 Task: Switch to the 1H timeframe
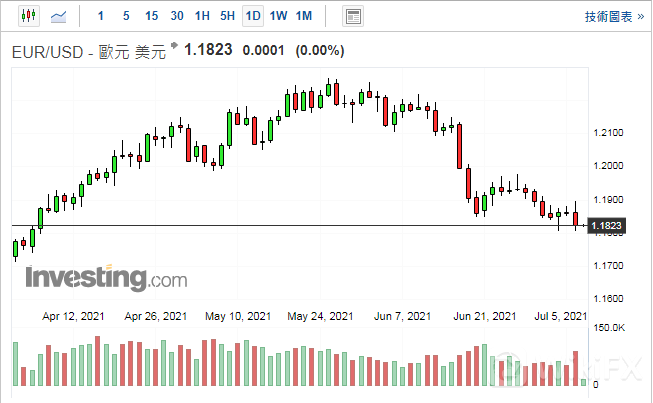[x=202, y=16]
